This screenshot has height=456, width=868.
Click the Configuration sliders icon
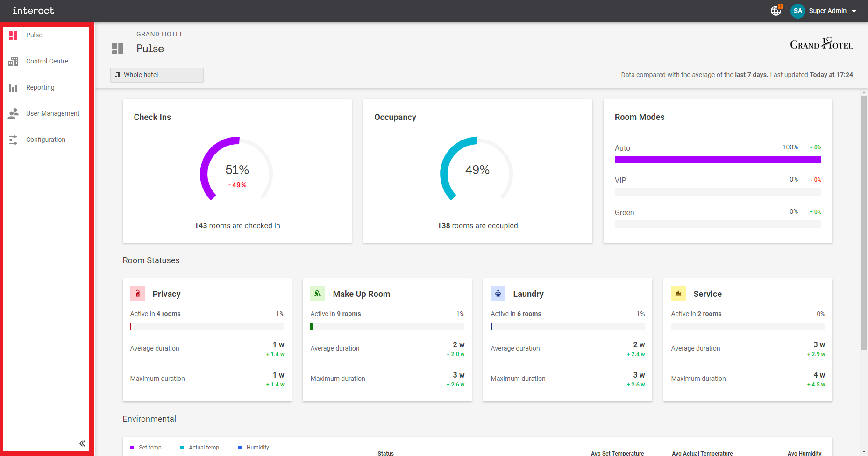click(13, 140)
